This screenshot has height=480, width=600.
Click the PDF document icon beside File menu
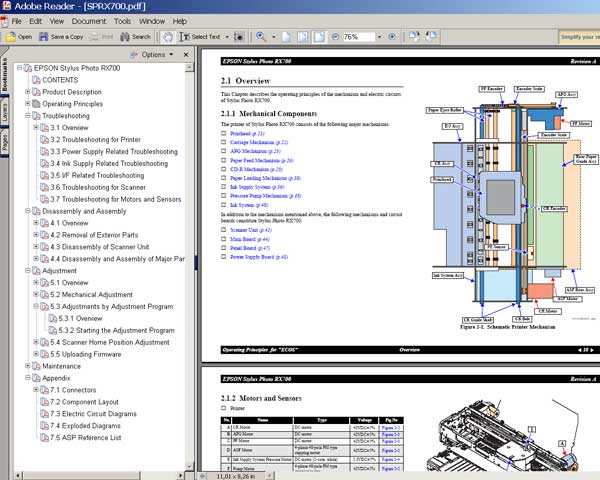click(4, 21)
